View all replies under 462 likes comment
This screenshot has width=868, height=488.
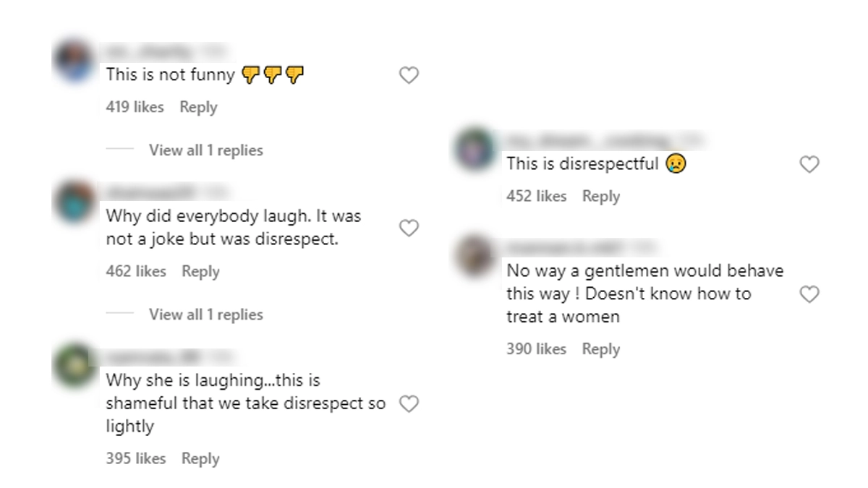pos(205,314)
